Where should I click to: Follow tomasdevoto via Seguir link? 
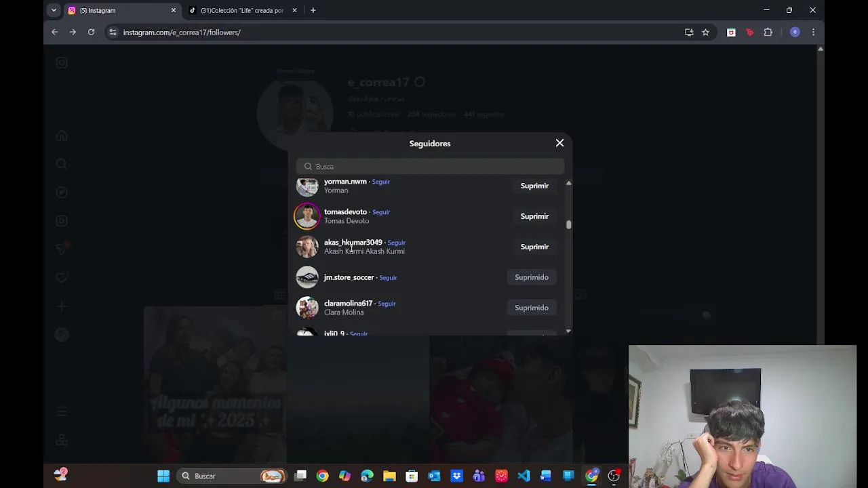(381, 212)
